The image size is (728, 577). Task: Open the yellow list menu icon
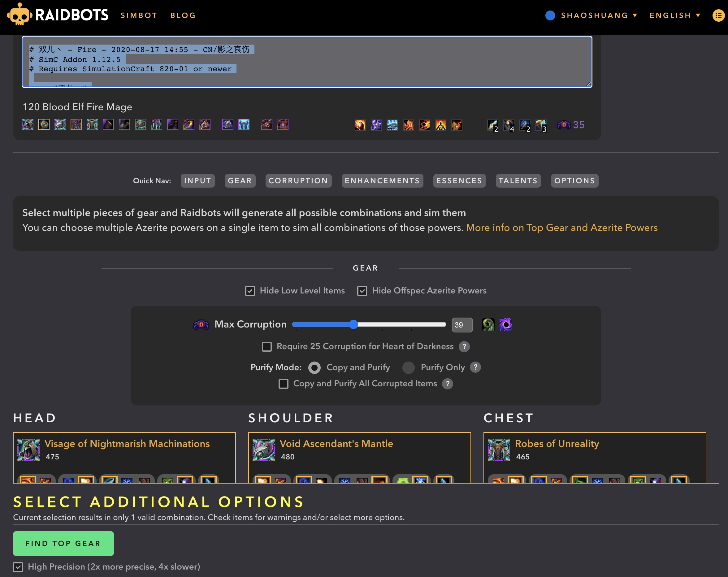click(x=718, y=15)
